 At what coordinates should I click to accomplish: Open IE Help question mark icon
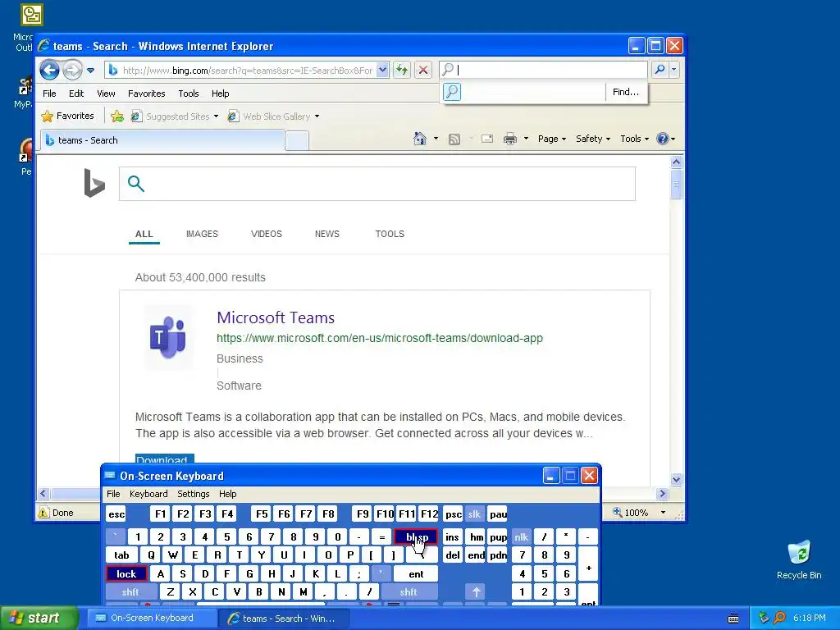(x=663, y=139)
